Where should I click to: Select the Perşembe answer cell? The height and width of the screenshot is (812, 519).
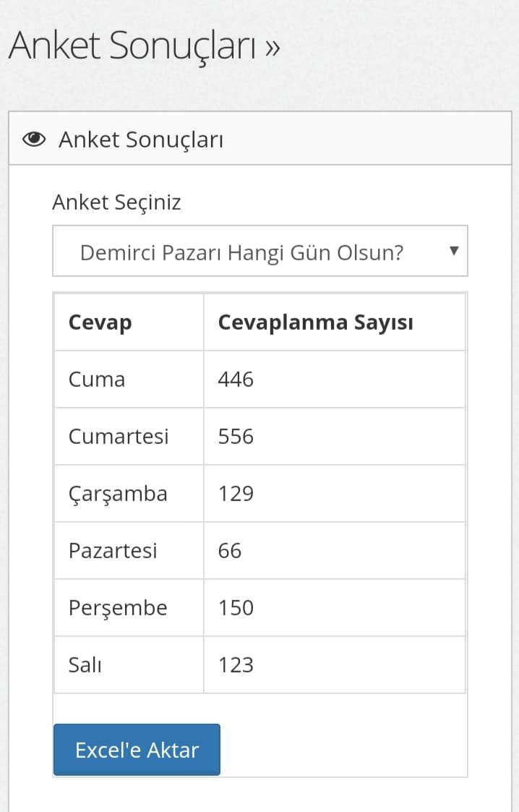coord(118,607)
